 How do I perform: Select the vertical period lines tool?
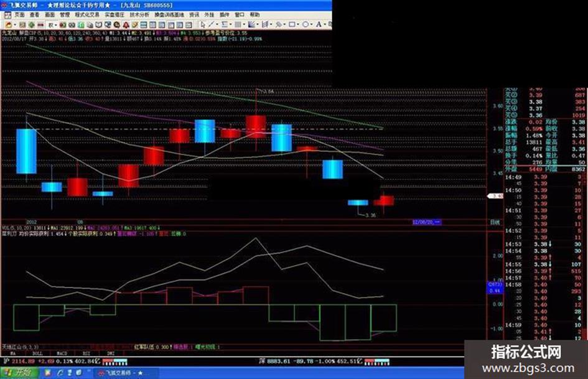(x=238, y=25)
